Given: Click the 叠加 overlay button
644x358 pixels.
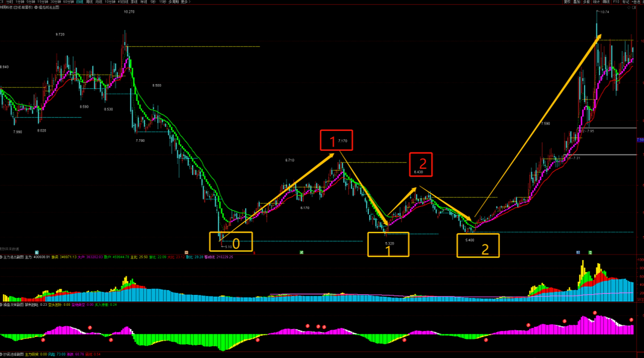Looking at the screenshot, I should click(x=577, y=2).
